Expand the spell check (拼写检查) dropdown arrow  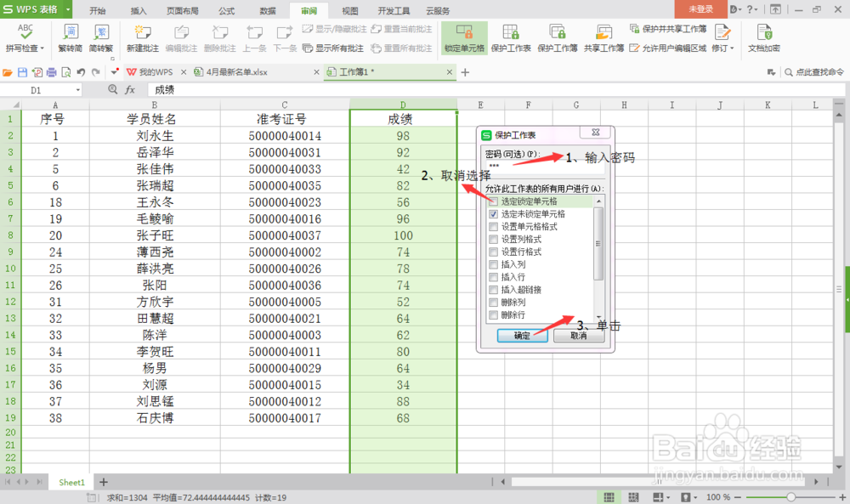pos(42,48)
